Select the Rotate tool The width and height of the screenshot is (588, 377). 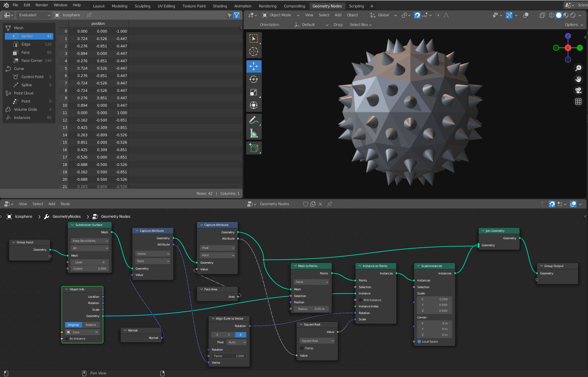tap(254, 79)
